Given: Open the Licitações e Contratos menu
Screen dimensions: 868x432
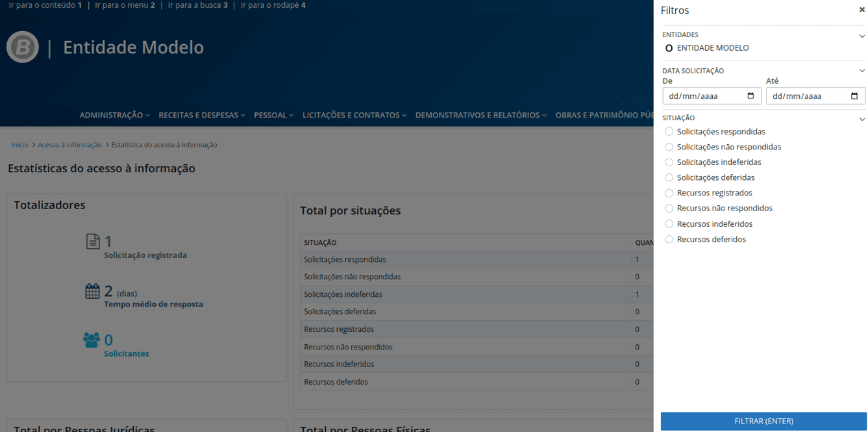Looking at the screenshot, I should click(354, 115).
